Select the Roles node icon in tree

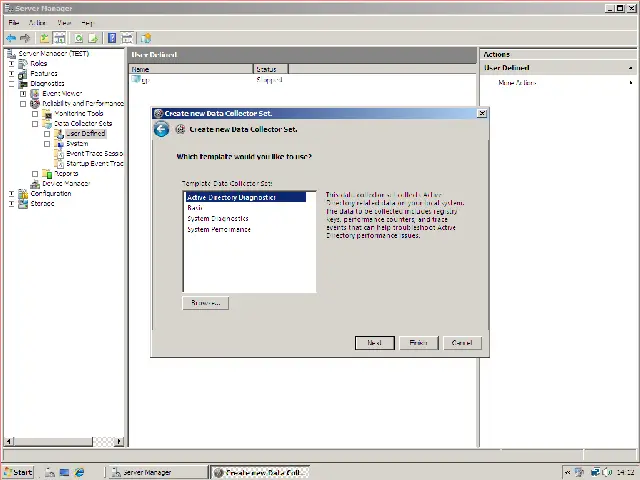[23, 63]
